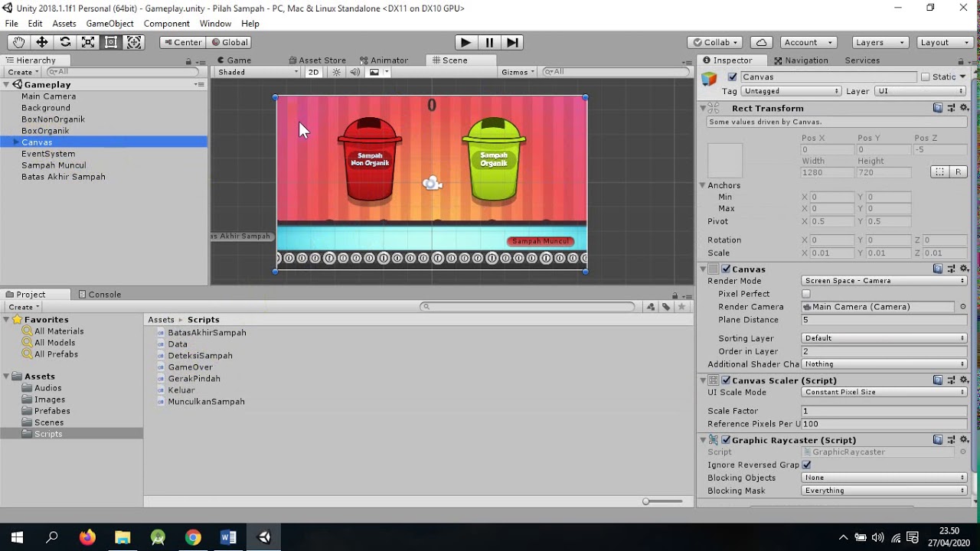Select the Rotate tool
The height and width of the screenshot is (551, 980).
click(x=65, y=42)
